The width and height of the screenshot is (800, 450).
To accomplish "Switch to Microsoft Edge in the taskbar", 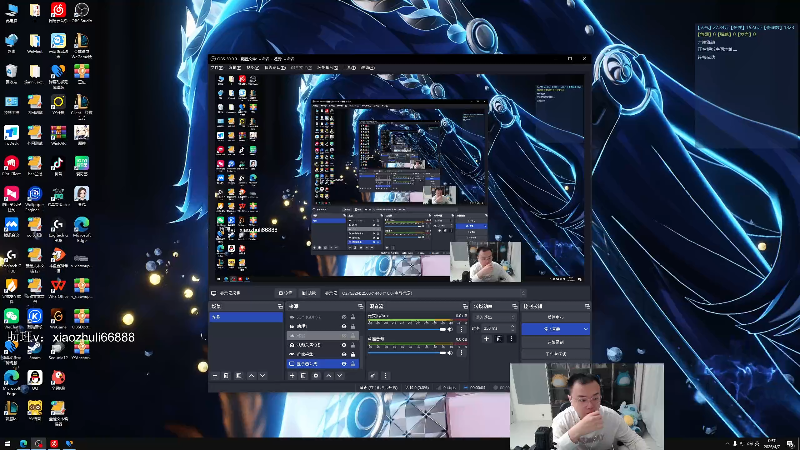I will pos(23,443).
